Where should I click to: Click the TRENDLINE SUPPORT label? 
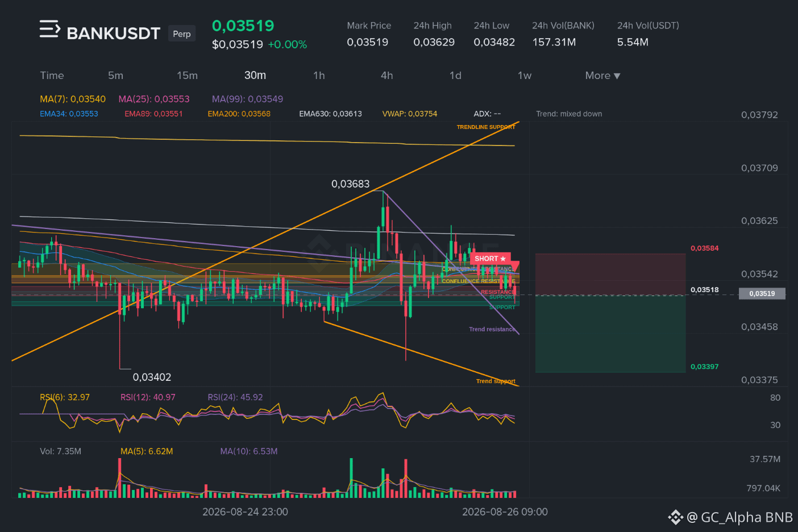point(485,127)
